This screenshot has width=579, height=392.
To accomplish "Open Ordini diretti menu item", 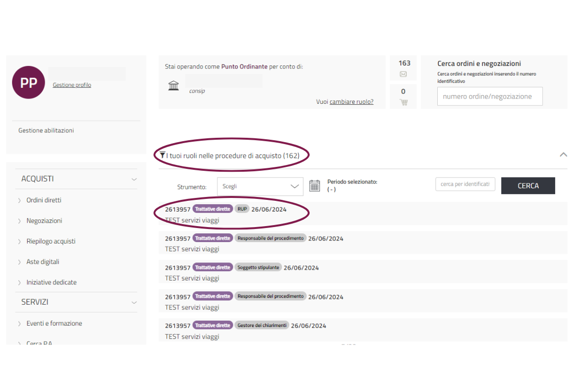I will [x=44, y=200].
